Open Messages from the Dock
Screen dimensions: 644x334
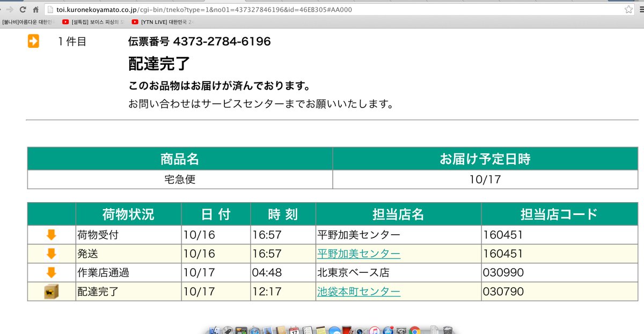334,329
